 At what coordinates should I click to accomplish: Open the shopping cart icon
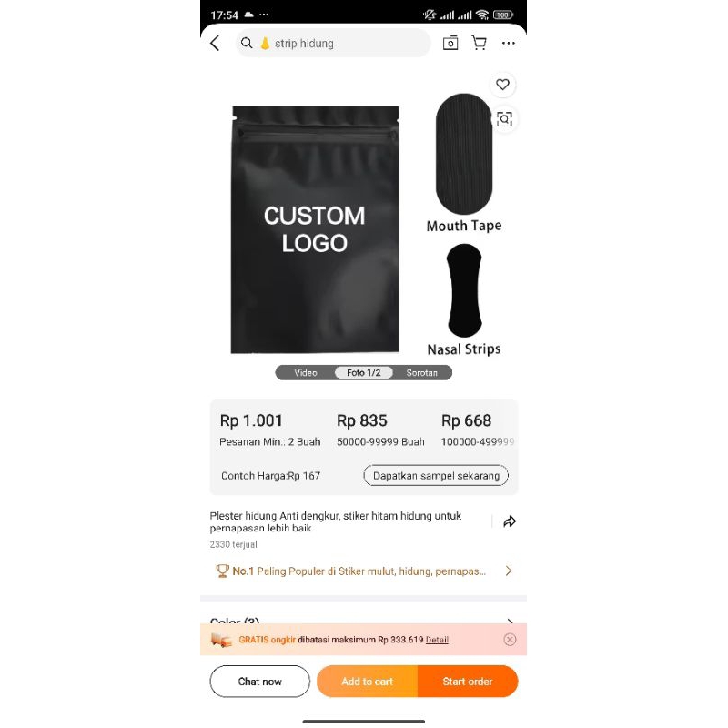tap(480, 43)
